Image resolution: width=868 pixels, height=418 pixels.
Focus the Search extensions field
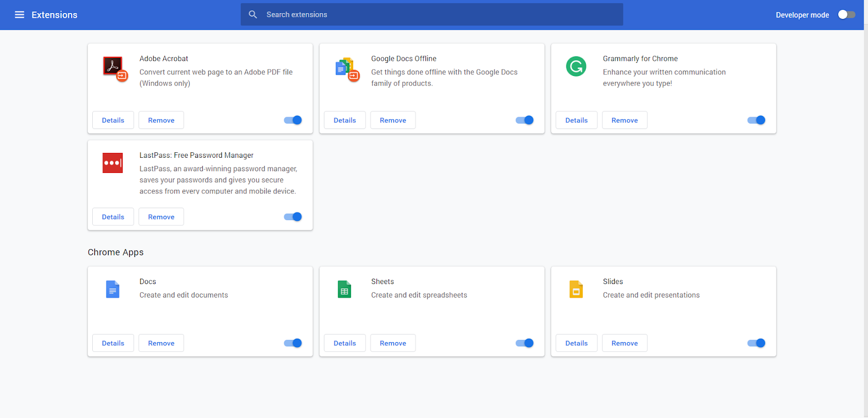pyautogui.click(x=432, y=15)
